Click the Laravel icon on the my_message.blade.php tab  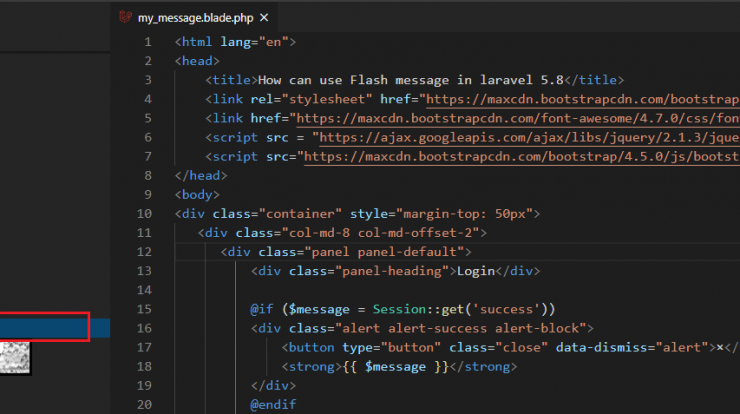[126, 17]
